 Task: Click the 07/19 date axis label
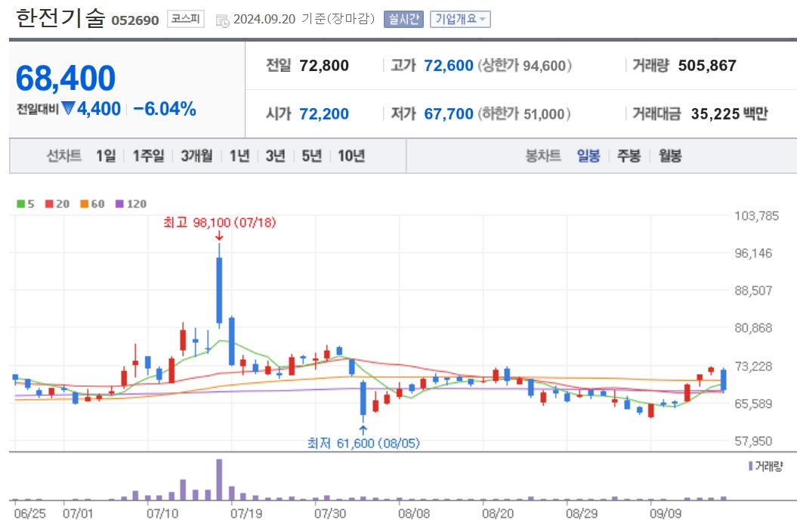coord(246,514)
